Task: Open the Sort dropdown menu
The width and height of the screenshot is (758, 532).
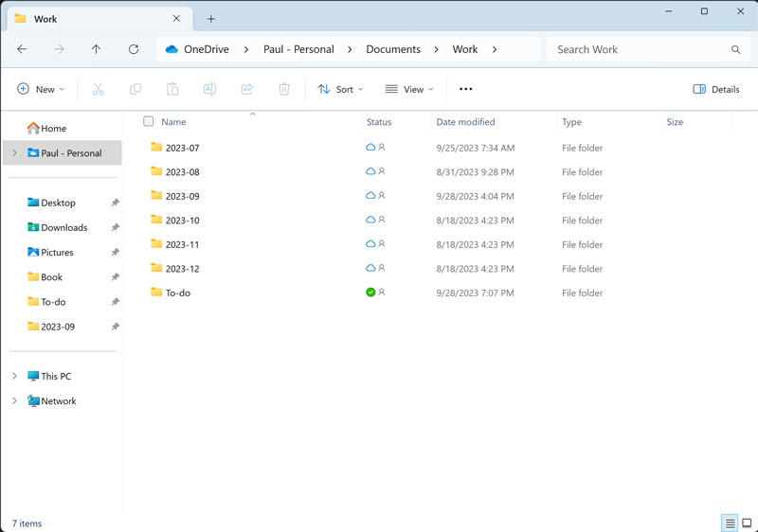Action: click(x=340, y=89)
